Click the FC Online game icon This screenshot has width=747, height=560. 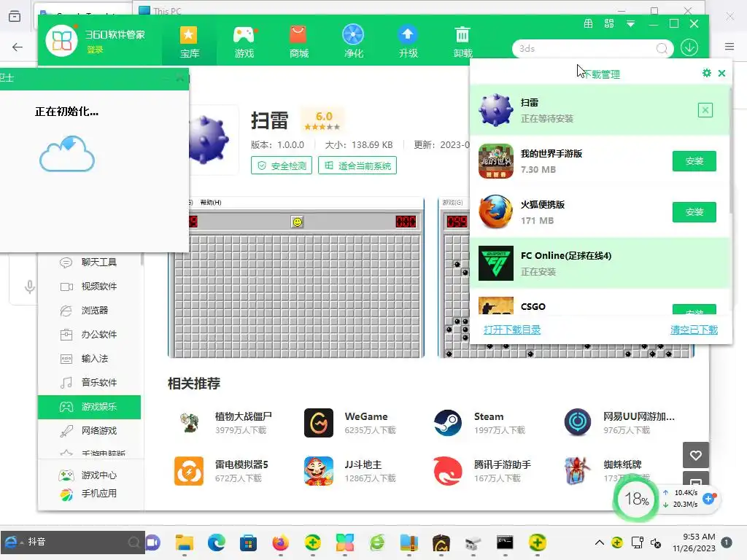coord(496,262)
